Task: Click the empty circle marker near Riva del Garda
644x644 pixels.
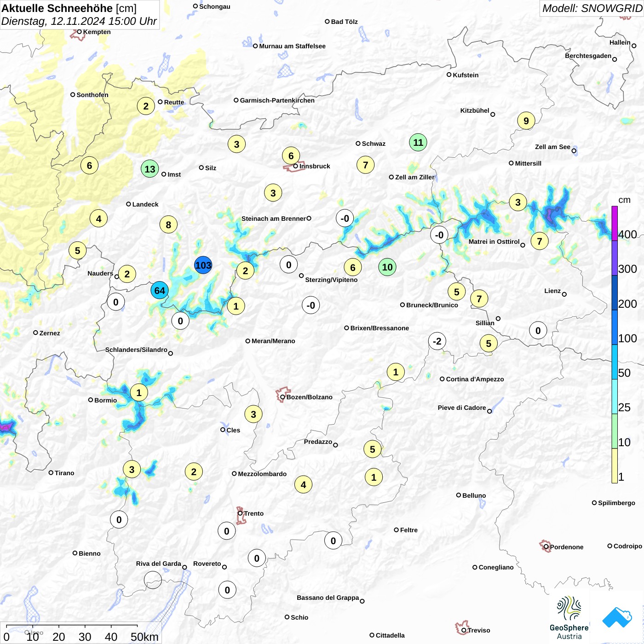Action: coord(153,580)
